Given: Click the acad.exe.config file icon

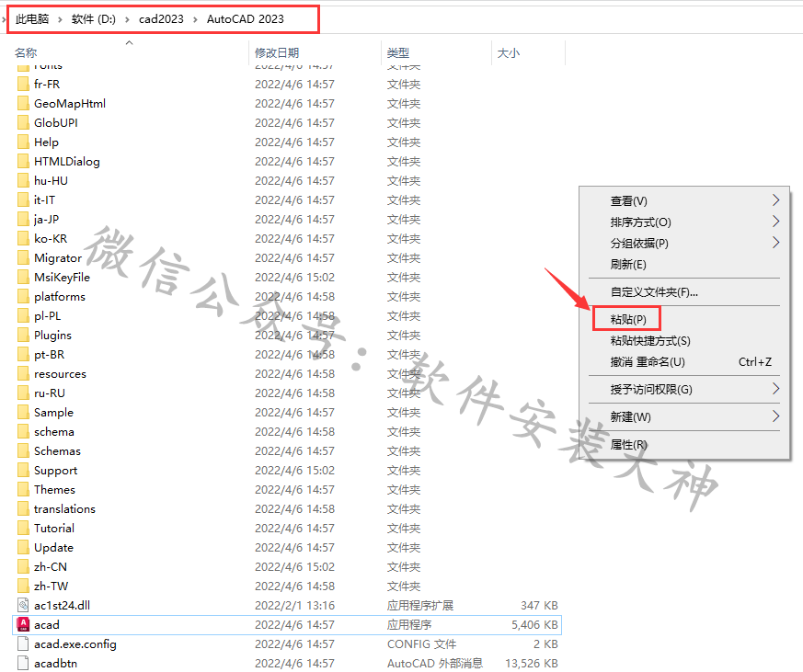Looking at the screenshot, I should tap(23, 644).
